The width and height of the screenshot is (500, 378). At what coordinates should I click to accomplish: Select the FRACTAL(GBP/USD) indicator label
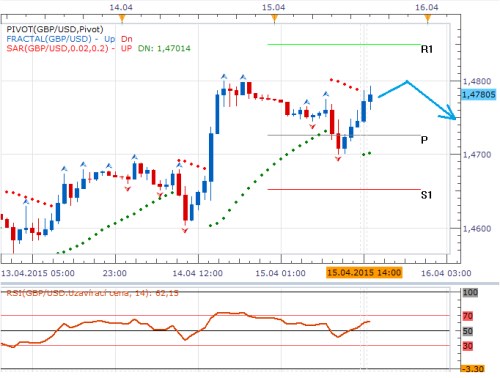(49, 39)
